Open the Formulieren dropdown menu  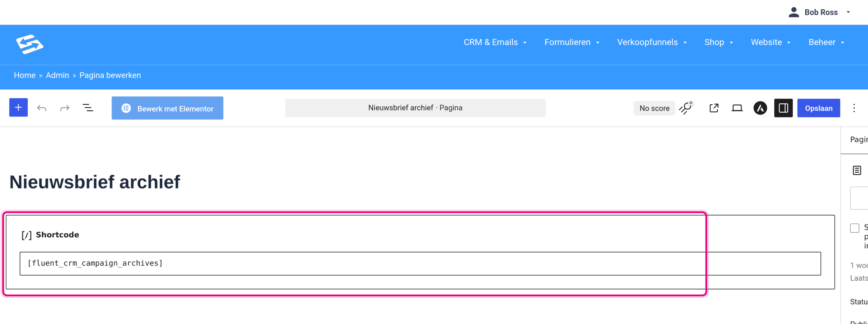(x=572, y=42)
